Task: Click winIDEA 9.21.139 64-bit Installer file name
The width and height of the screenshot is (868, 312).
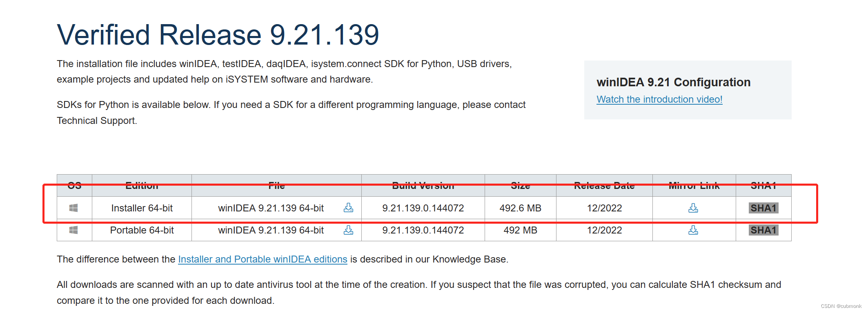Action: (x=271, y=208)
